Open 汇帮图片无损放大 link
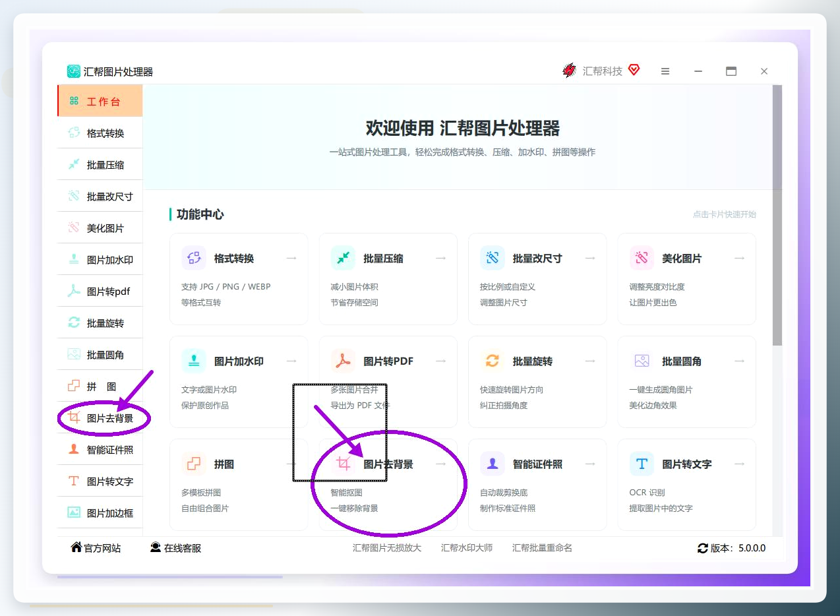Image resolution: width=840 pixels, height=616 pixels. tap(387, 547)
